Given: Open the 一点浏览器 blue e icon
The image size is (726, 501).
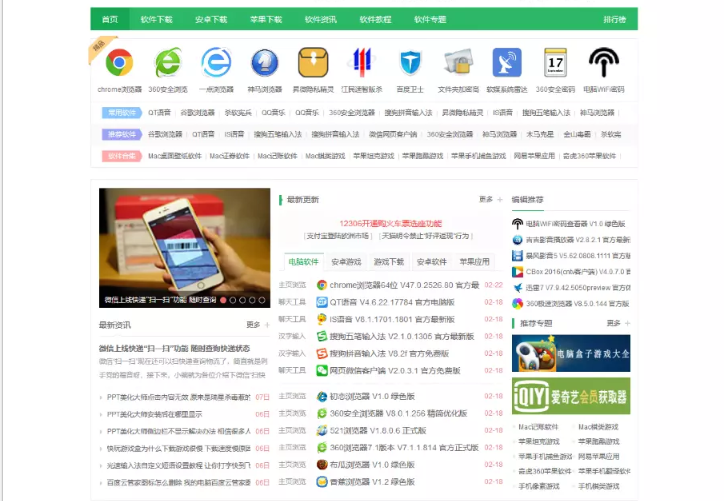Looking at the screenshot, I should (216, 63).
